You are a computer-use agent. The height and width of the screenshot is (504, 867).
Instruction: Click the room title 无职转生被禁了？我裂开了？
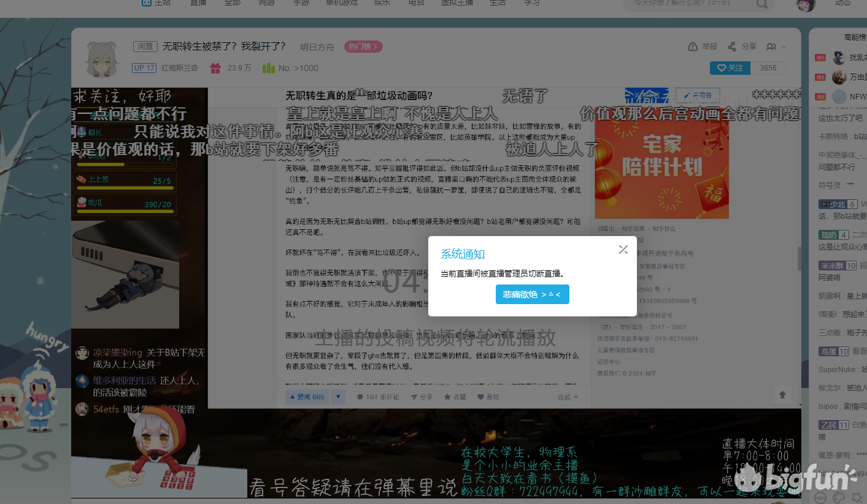[x=224, y=47]
